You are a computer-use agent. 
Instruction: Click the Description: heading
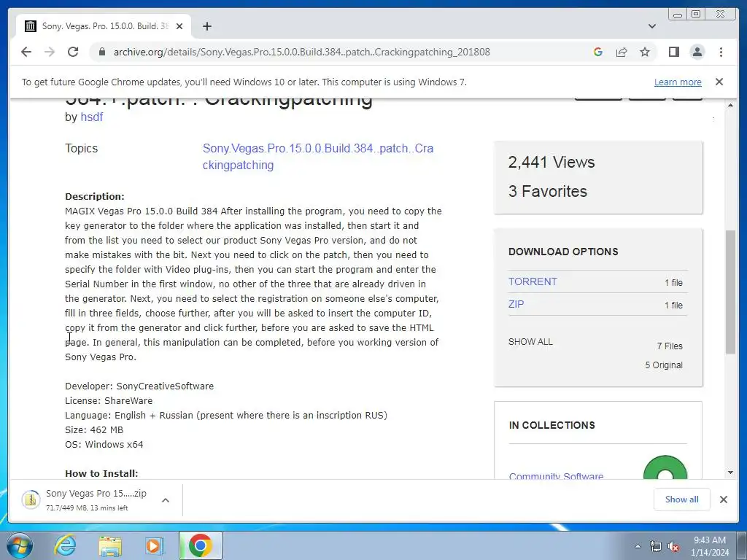94,197
